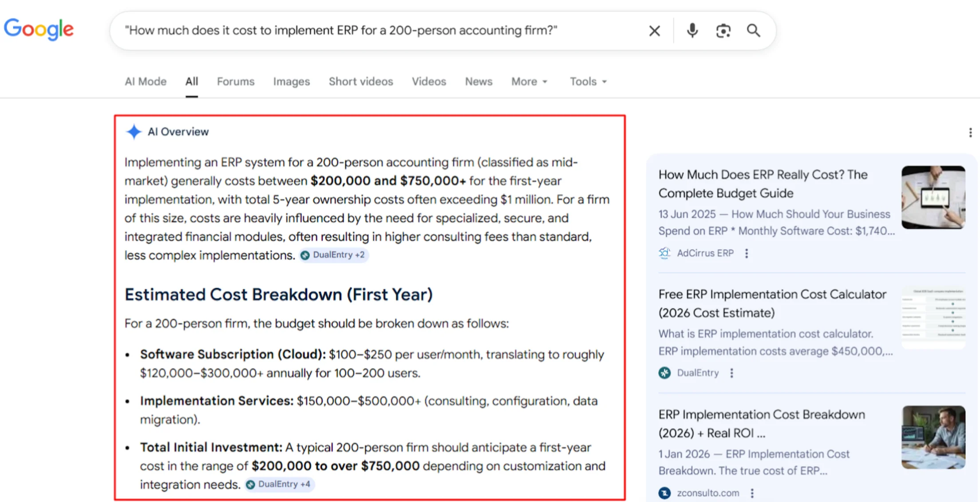Image resolution: width=980 pixels, height=502 pixels.
Task: Click the thumbnail for ERP Implementation Cost Breakdown
Action: pyautogui.click(x=933, y=437)
